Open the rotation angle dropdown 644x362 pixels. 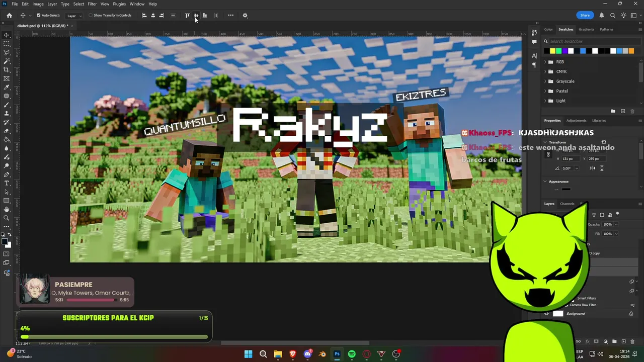576,168
